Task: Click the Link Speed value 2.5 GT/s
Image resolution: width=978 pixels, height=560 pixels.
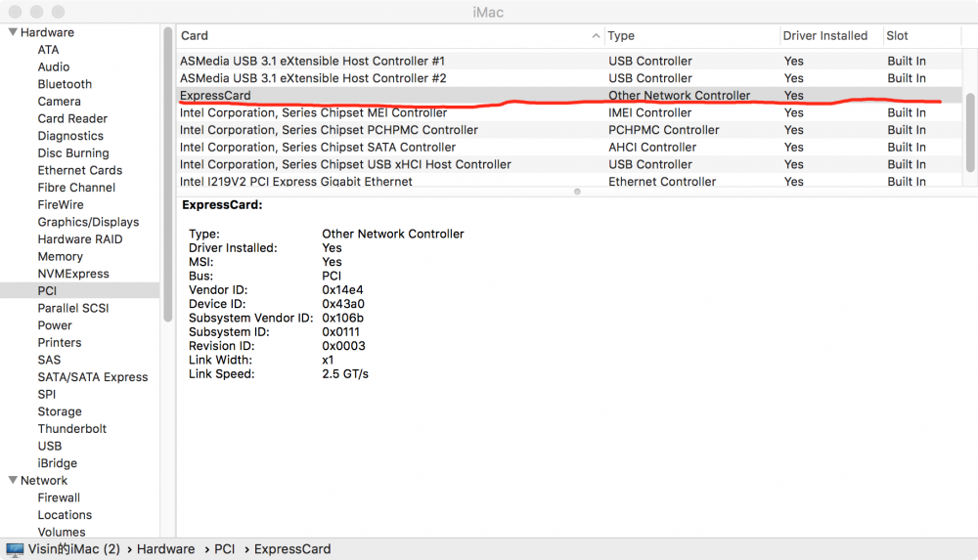Action: coord(345,374)
